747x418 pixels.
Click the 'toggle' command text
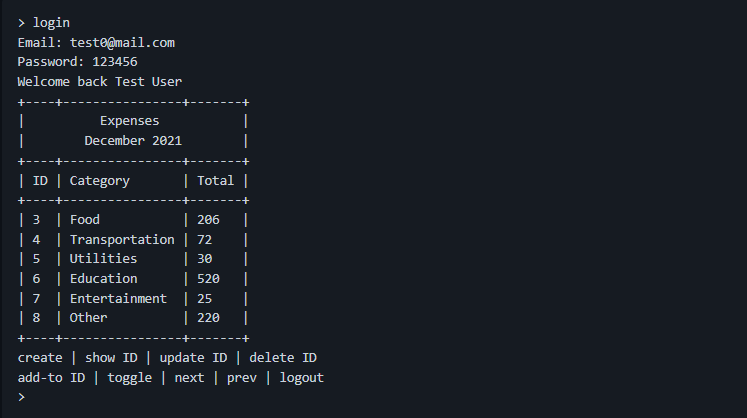coord(130,378)
